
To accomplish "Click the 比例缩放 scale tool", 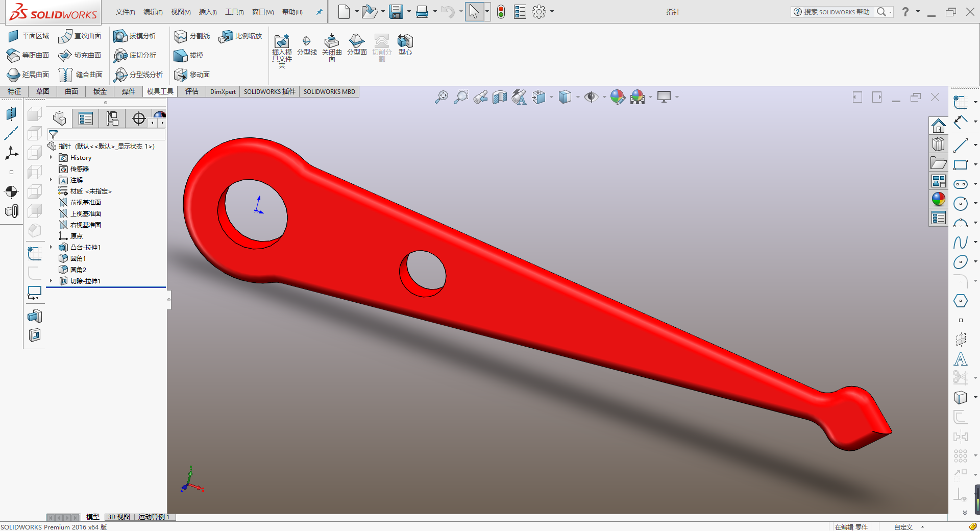I will [x=240, y=36].
